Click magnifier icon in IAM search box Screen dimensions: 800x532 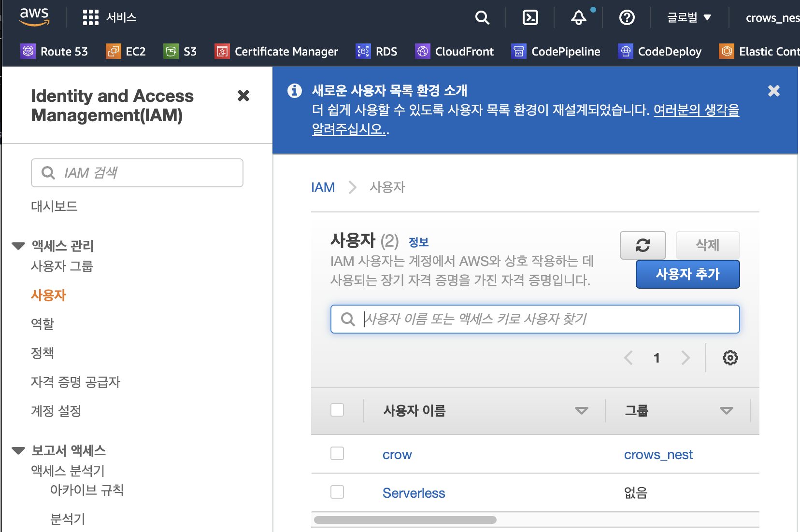pyautogui.click(x=48, y=173)
